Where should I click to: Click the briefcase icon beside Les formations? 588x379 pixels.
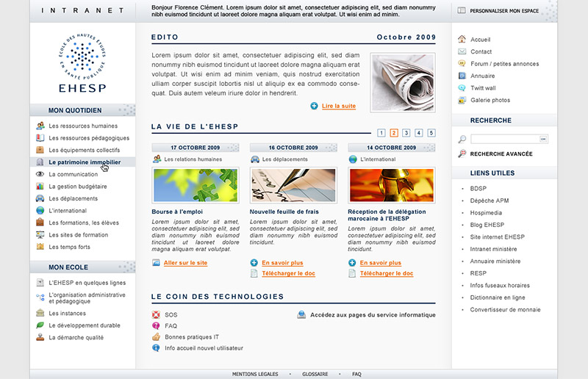(40, 223)
